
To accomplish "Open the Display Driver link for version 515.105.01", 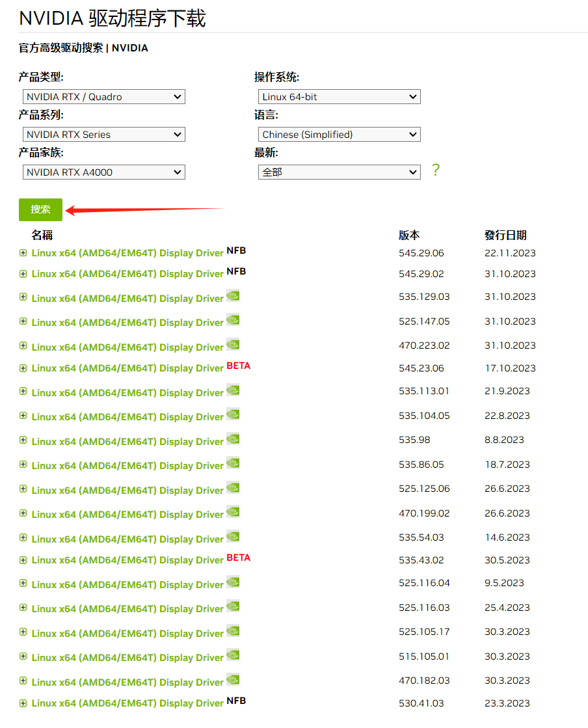I will [x=127, y=658].
